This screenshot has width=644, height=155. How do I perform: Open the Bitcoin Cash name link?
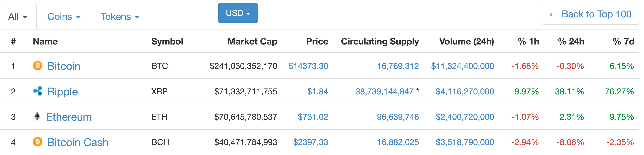(x=78, y=143)
